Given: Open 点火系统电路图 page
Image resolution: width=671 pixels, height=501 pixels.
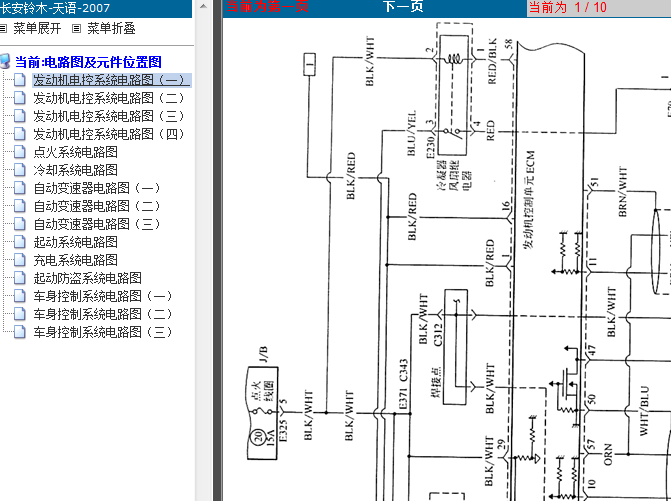Looking at the screenshot, I should pos(75,152).
